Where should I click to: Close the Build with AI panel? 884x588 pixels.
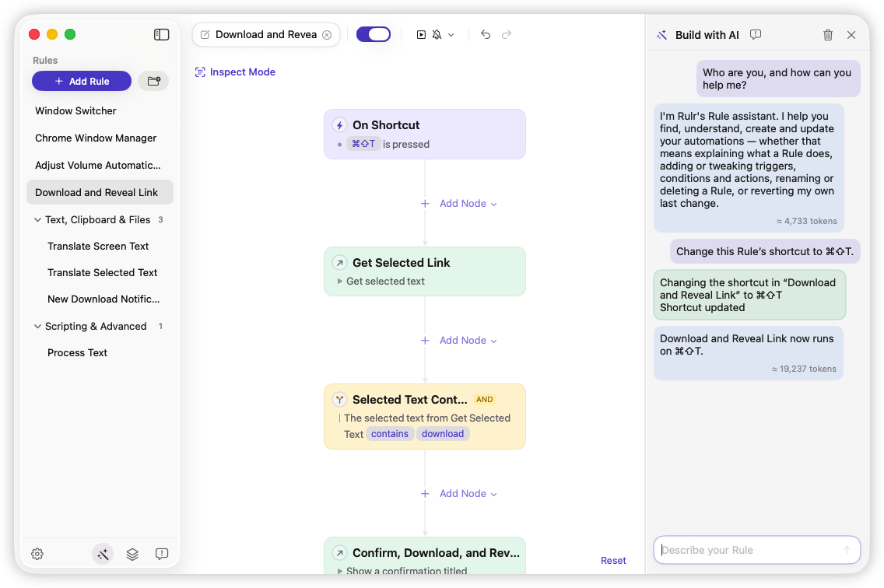pyautogui.click(x=851, y=35)
